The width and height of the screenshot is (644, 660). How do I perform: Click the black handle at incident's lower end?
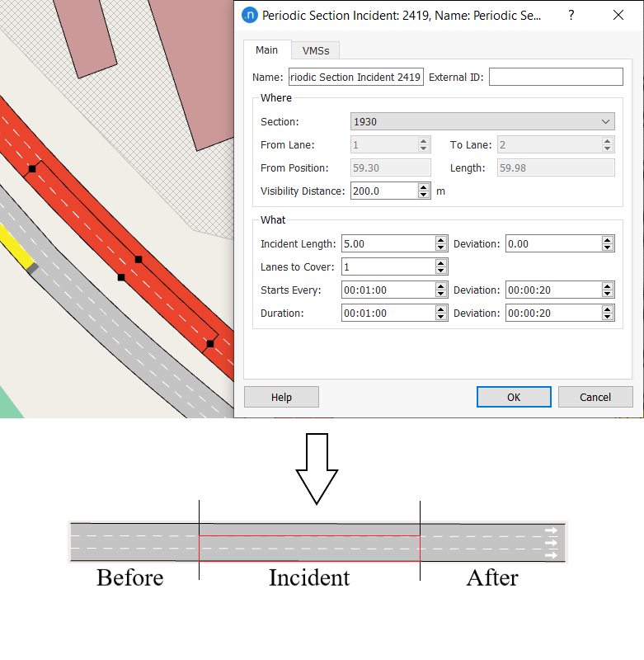tap(210, 343)
